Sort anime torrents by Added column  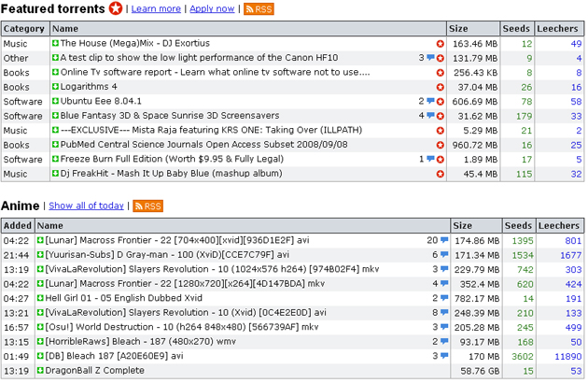click(x=17, y=225)
